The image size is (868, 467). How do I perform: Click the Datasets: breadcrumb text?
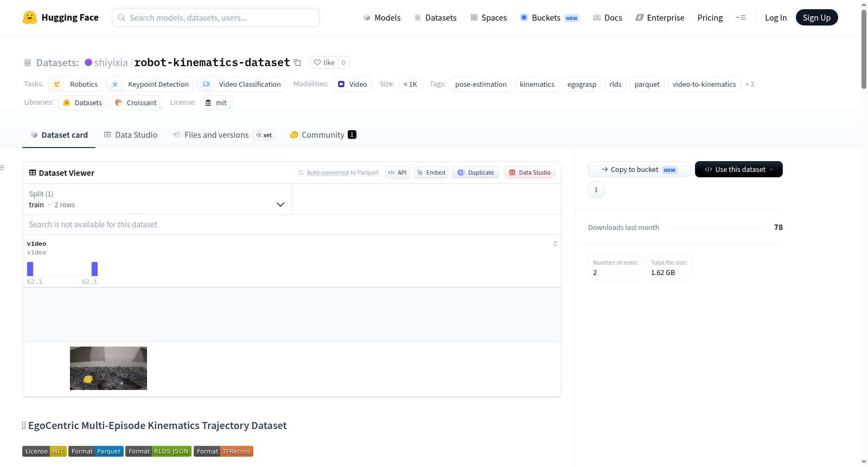[x=58, y=62]
